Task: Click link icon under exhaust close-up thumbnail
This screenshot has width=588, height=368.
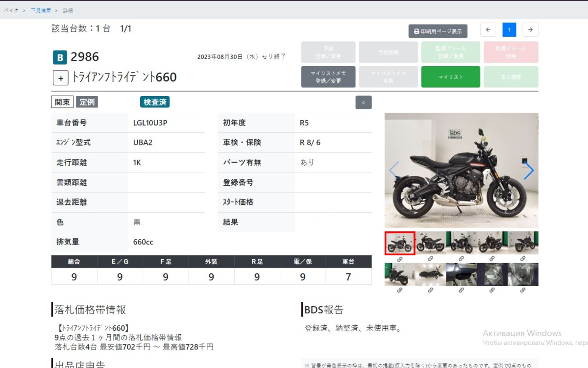Action: (461, 290)
